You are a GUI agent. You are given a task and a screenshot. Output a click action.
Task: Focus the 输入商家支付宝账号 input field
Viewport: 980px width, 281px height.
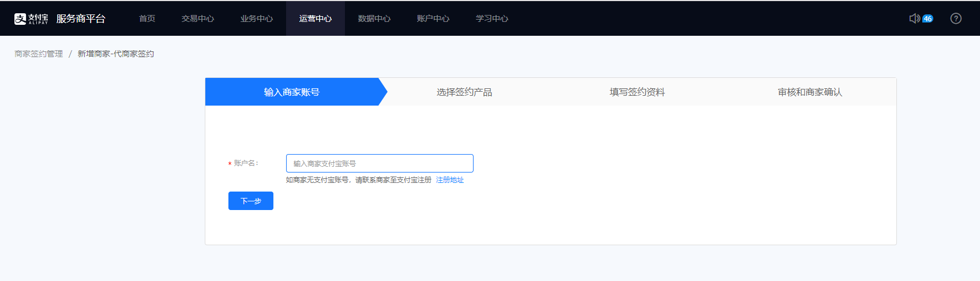pos(380,163)
